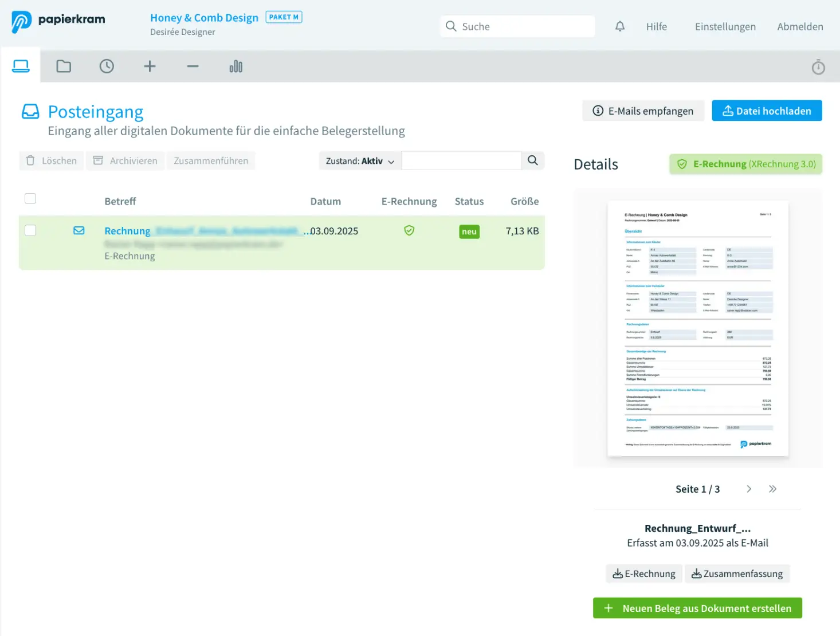Click the Löschen button
This screenshot has height=636, width=840.
[x=52, y=161]
